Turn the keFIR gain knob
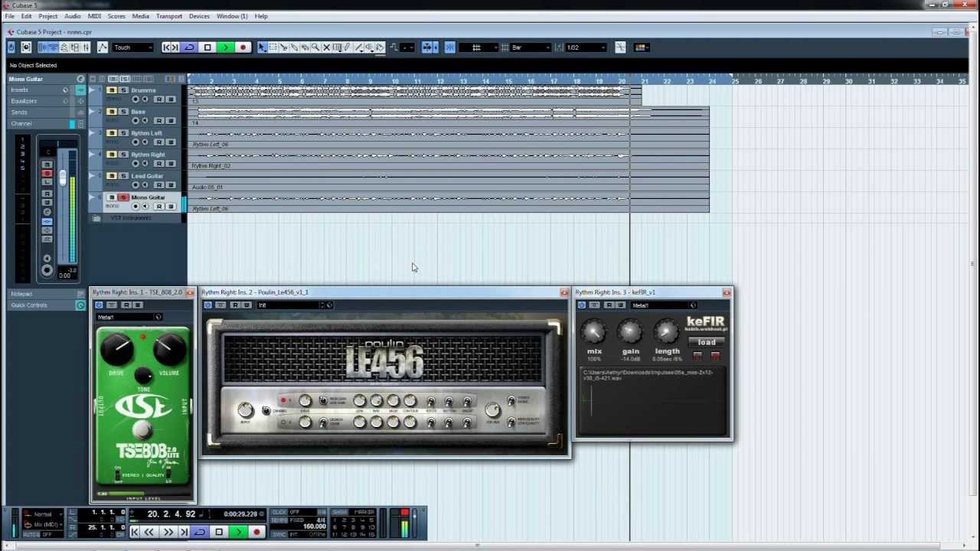 [x=630, y=331]
